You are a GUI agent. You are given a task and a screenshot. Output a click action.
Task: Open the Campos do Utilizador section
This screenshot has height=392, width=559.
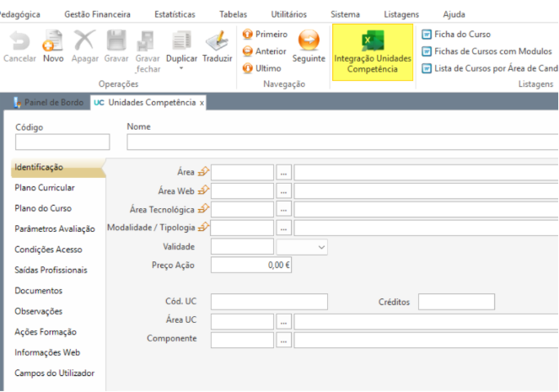click(x=55, y=373)
